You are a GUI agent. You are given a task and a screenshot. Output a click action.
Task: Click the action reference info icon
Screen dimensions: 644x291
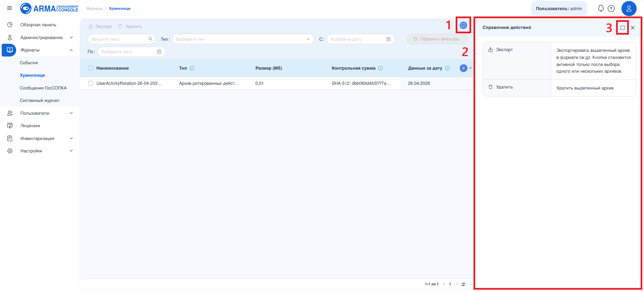(x=463, y=25)
